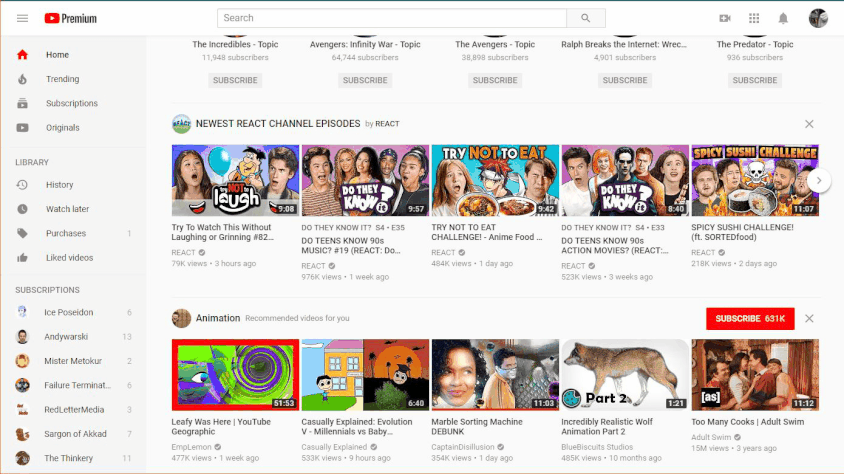Dismiss the Newest React Channel Episodes shelf
This screenshot has height=474, width=844.
point(809,124)
